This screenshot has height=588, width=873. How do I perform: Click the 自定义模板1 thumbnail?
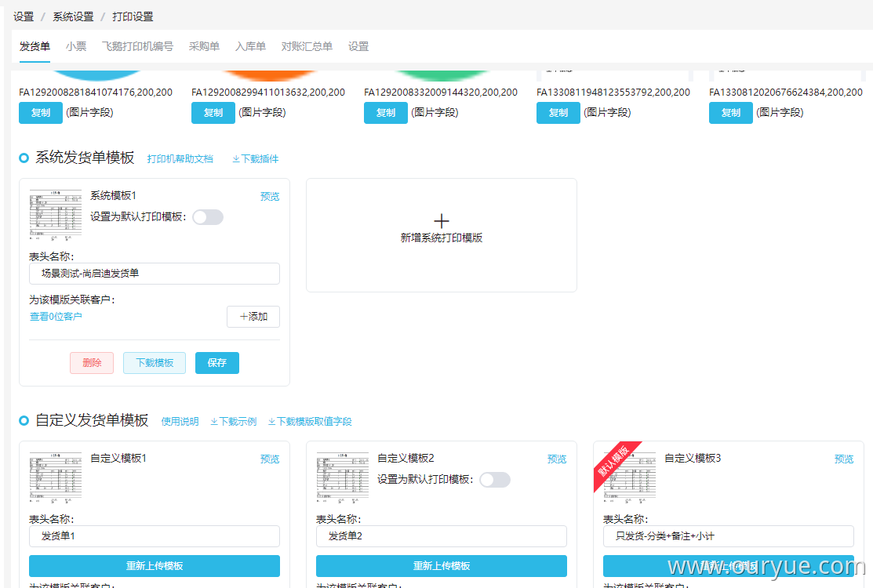click(55, 478)
